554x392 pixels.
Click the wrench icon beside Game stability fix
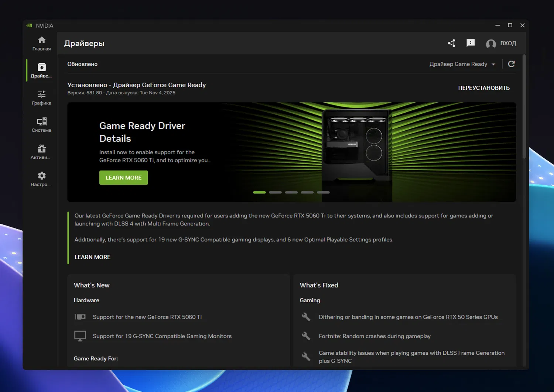[306, 357]
